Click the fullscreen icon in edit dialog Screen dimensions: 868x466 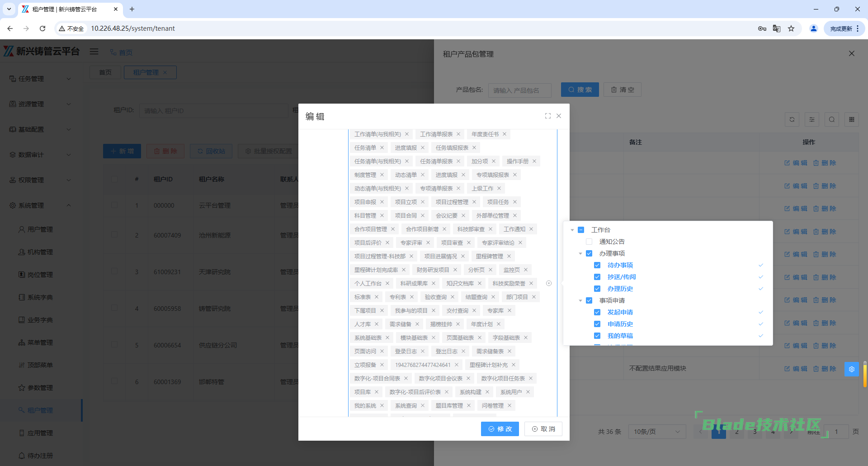[548, 116]
